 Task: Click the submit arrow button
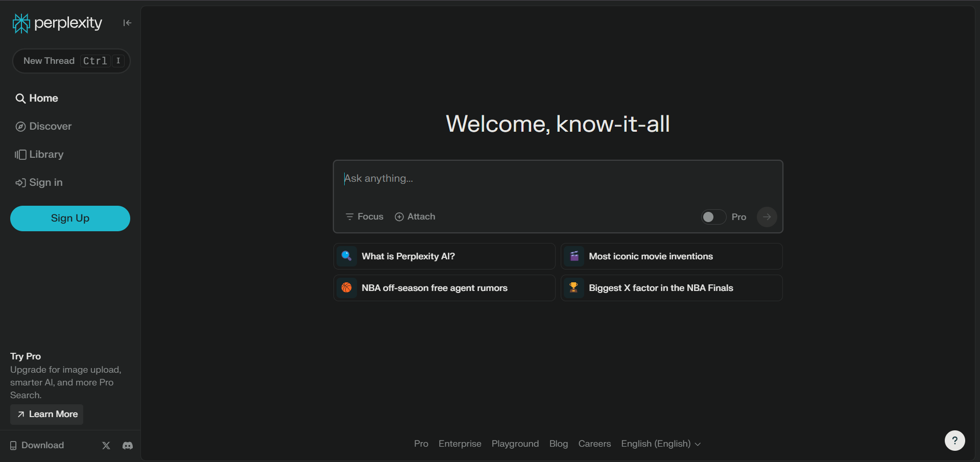(766, 216)
